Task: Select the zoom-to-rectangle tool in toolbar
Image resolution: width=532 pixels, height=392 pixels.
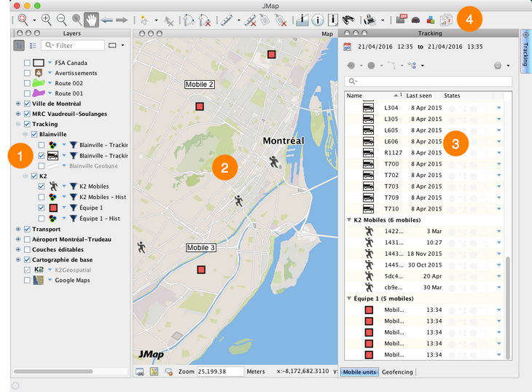Action: (23, 20)
